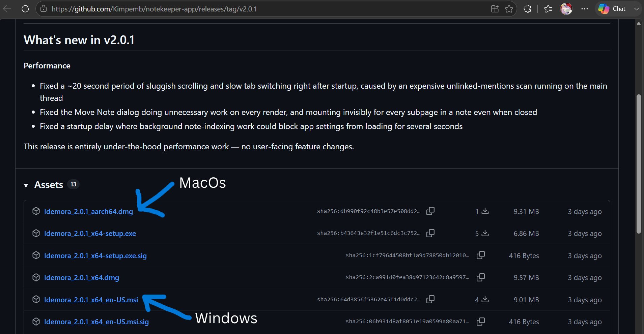Open the browser Extensions puzzle icon
This screenshot has height=334, width=644.
click(x=528, y=9)
